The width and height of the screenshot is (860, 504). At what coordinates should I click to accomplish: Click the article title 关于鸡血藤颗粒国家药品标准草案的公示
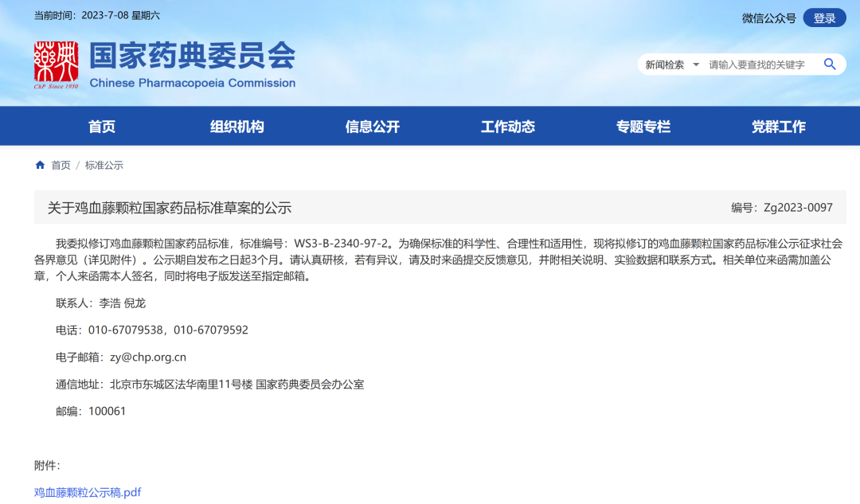(x=170, y=208)
